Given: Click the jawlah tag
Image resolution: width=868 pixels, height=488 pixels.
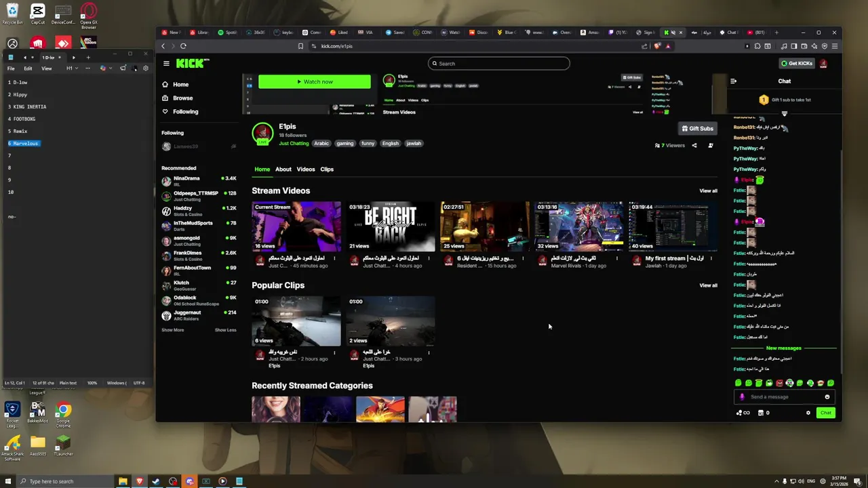Looking at the screenshot, I should point(414,144).
